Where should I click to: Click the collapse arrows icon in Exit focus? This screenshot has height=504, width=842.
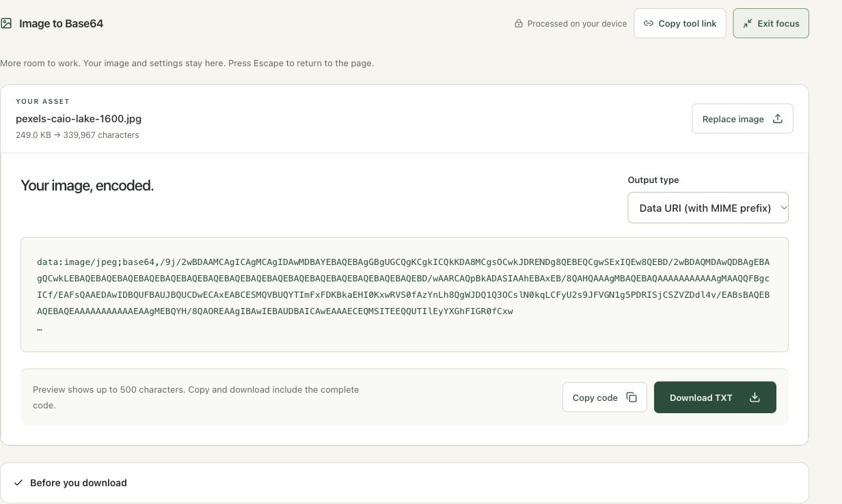(748, 23)
